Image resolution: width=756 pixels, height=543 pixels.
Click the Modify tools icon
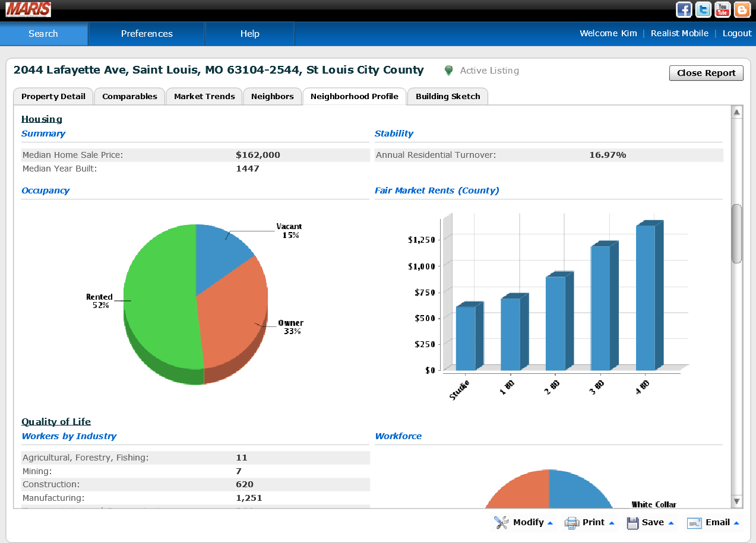click(x=501, y=522)
